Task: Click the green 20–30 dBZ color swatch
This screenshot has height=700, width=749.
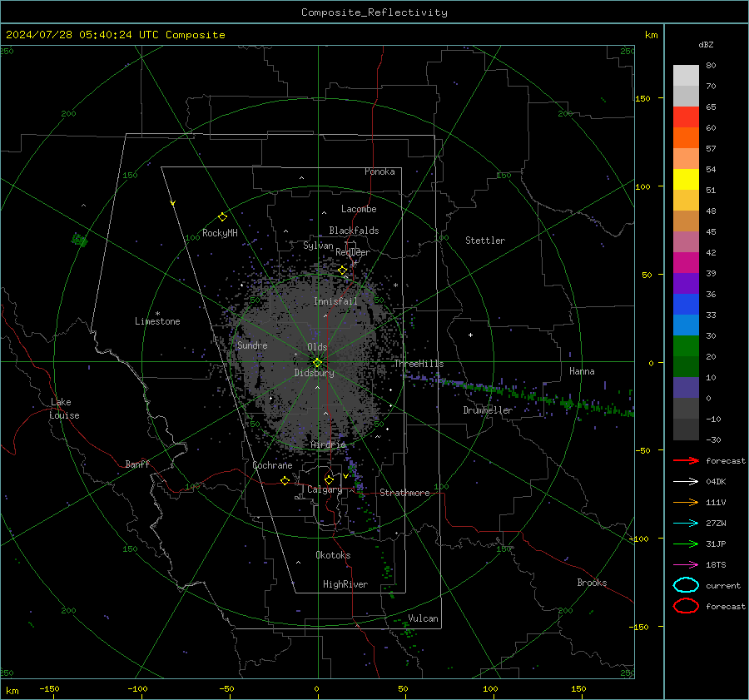Action: click(686, 345)
